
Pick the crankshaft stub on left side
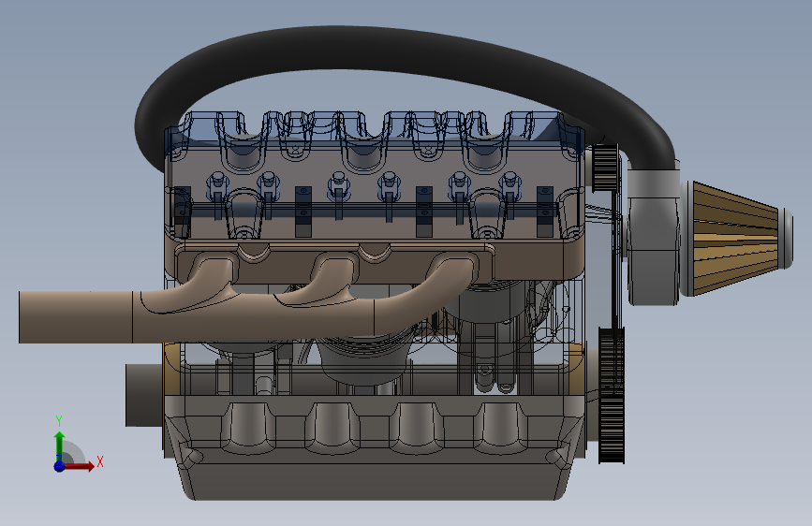pyautogui.click(x=144, y=395)
